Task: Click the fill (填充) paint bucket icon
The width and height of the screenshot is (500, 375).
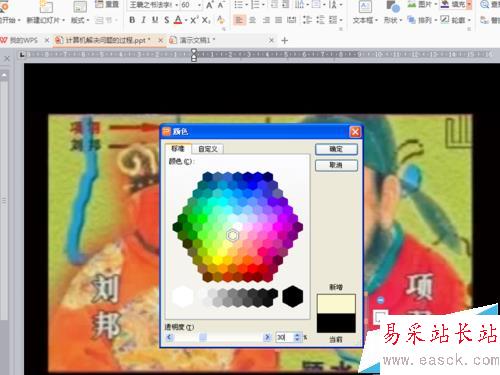Action: 445,5
